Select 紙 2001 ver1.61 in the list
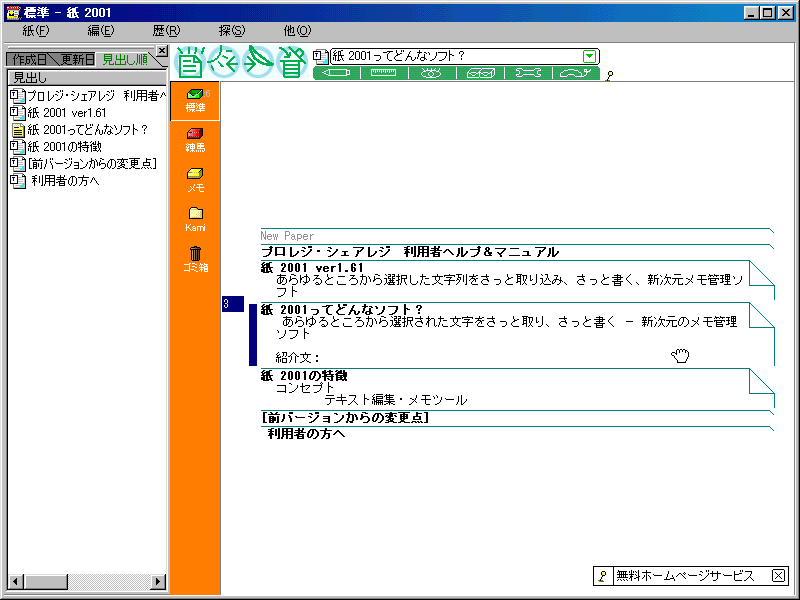This screenshot has width=800, height=600. [67, 113]
